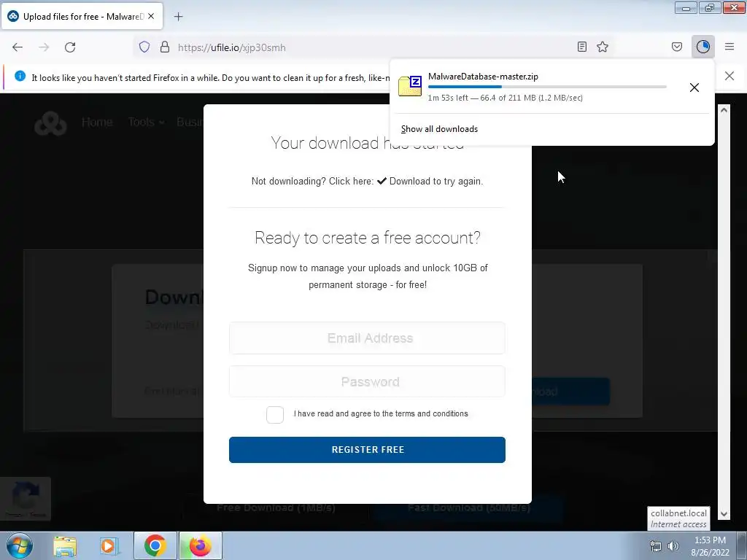
Task: Cancel the MalwareDatabase-master.zip download
Action: [x=694, y=87]
